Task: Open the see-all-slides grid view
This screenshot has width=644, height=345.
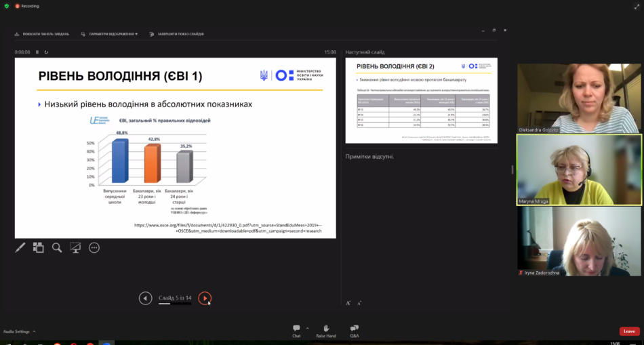Action: tap(39, 247)
